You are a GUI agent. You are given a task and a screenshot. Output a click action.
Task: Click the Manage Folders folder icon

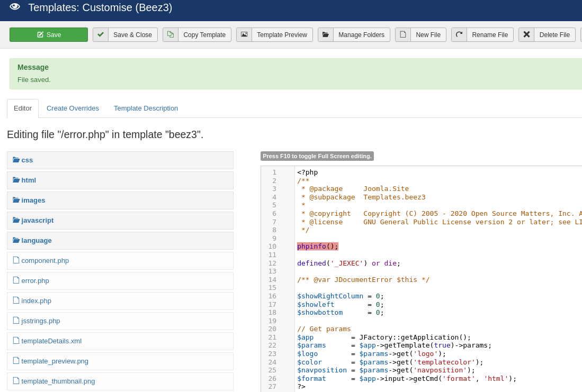click(x=326, y=35)
